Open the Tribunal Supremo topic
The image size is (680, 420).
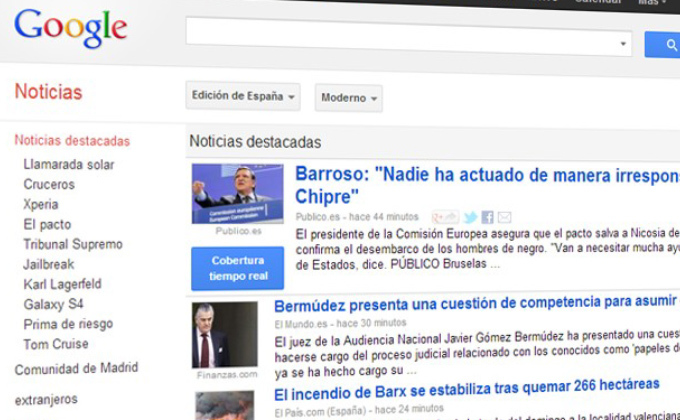[x=73, y=244]
